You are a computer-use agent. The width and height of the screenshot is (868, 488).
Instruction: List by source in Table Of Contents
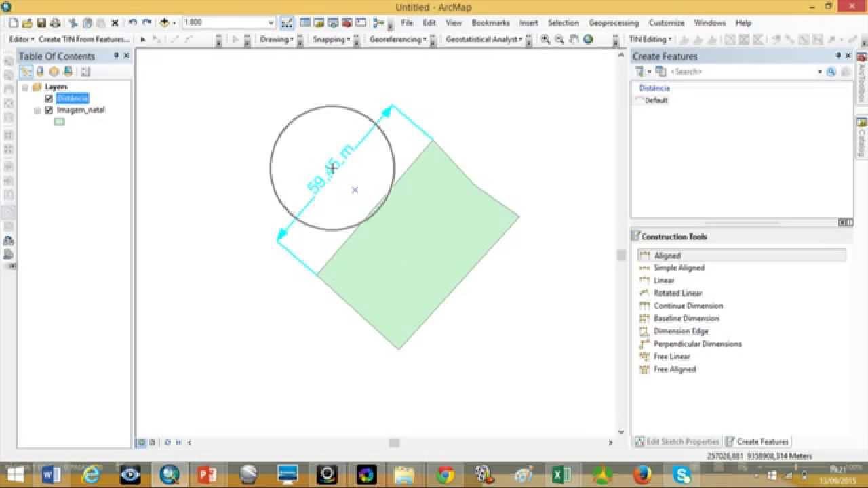(x=40, y=71)
